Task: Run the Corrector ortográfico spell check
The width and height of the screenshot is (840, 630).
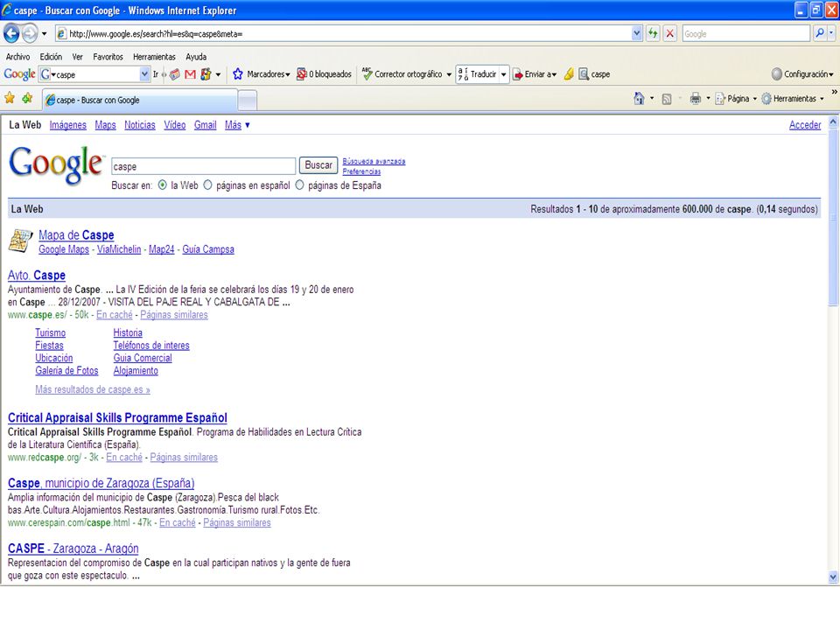Action: click(x=402, y=74)
